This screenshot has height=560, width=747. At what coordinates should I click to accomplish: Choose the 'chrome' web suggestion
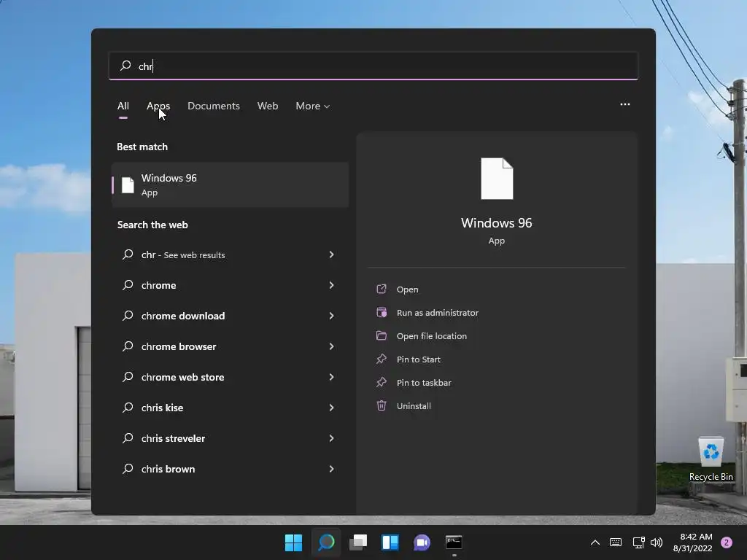230,285
